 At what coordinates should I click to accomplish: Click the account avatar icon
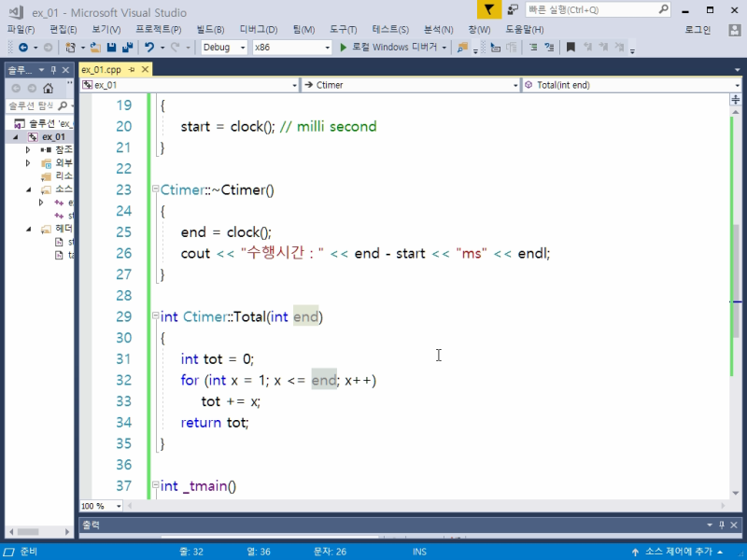coord(735,30)
